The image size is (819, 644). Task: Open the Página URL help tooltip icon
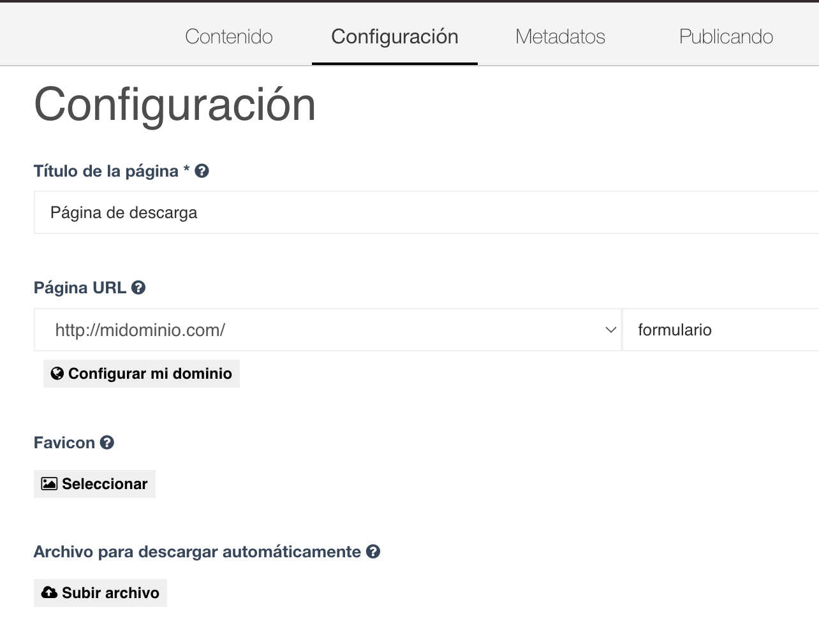[138, 288]
